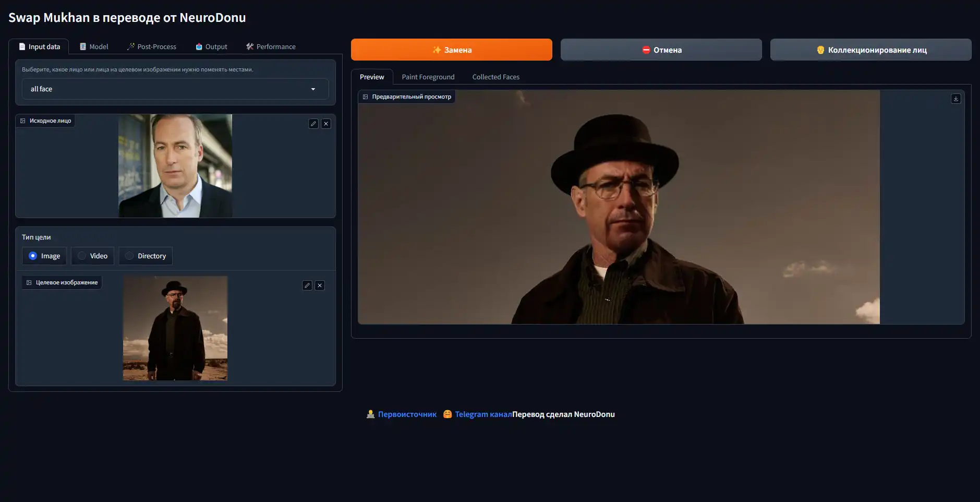Select Image target type
This screenshot has height=502, width=980.
44,256
